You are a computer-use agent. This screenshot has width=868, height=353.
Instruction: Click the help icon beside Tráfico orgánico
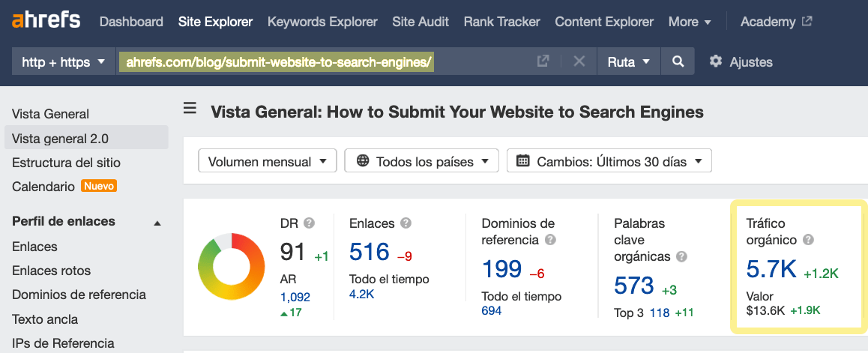tap(808, 240)
